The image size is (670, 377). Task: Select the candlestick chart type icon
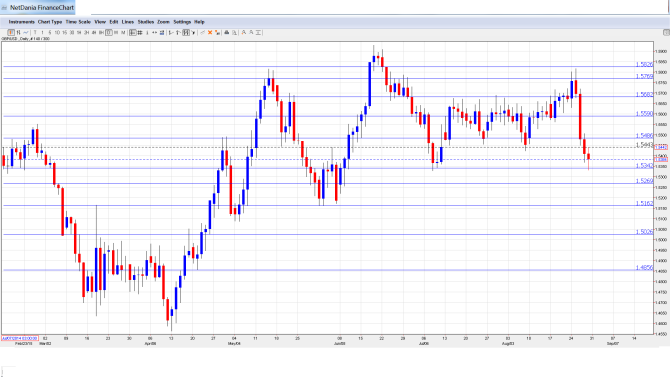(11, 32)
